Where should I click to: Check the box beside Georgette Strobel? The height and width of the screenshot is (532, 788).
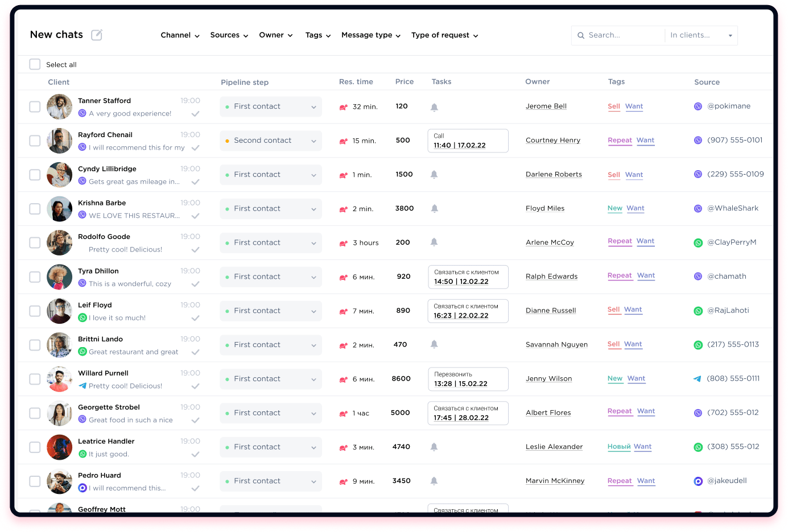pyautogui.click(x=35, y=413)
